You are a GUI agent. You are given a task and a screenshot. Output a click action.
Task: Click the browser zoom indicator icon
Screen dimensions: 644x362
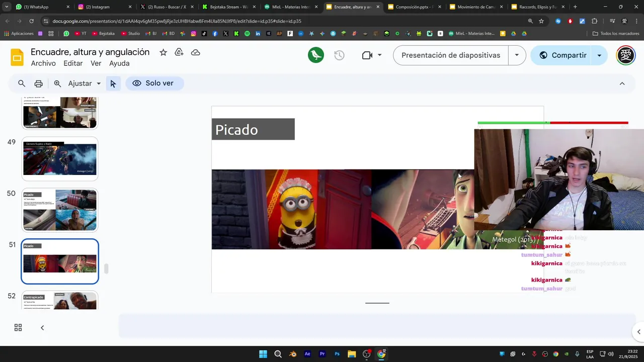point(530,21)
